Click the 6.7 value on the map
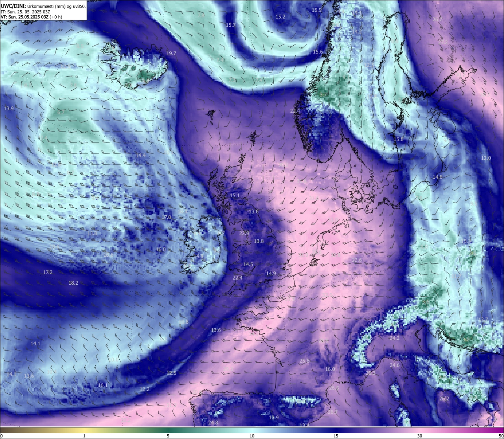This screenshot has height=439, width=504. tap(61, 112)
